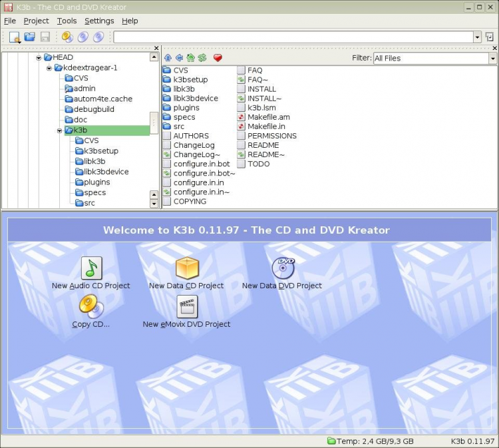
Task: Go up one directory with up arrow
Action: tap(168, 58)
